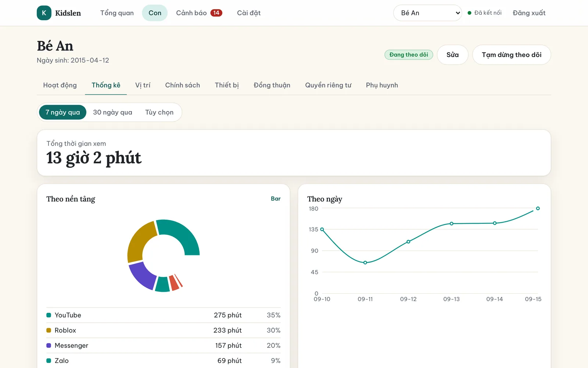Click the 09-13 line chart data point

[x=452, y=223]
